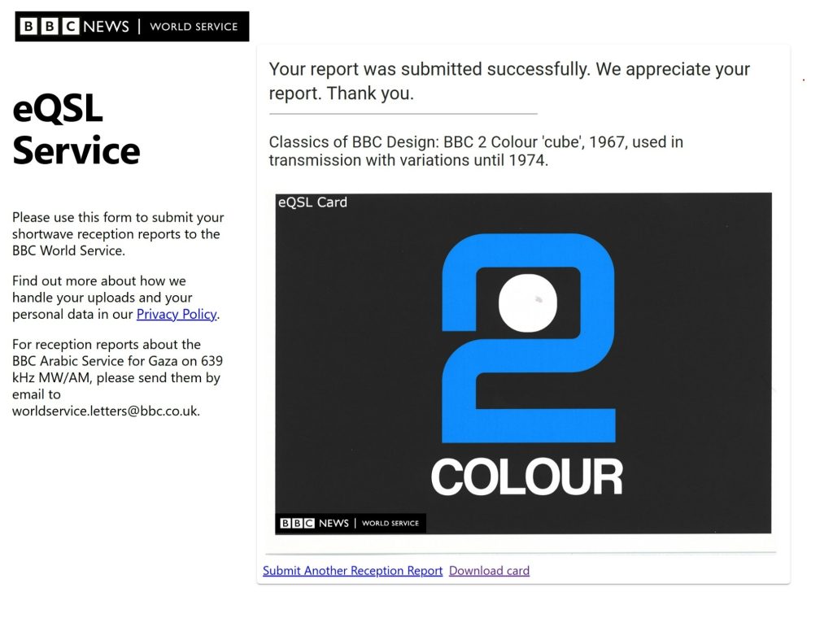Open the Privacy Policy link
Viewport: 833px width, 644px height.
click(x=177, y=315)
